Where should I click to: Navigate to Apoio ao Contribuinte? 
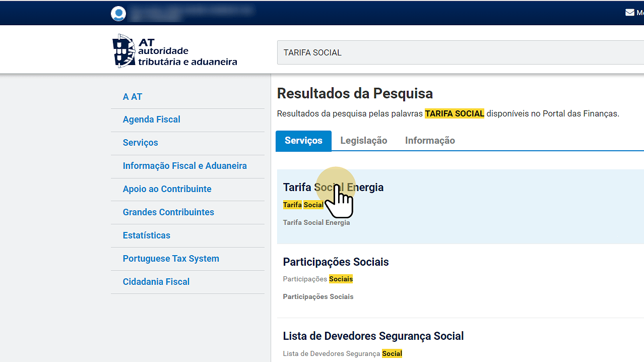[167, 189]
